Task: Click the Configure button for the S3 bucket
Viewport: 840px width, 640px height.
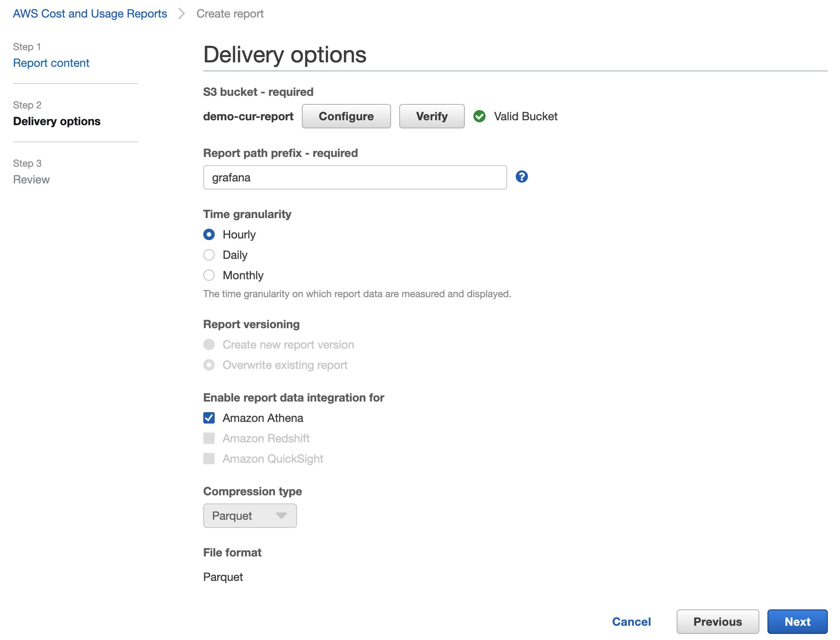Action: (346, 116)
